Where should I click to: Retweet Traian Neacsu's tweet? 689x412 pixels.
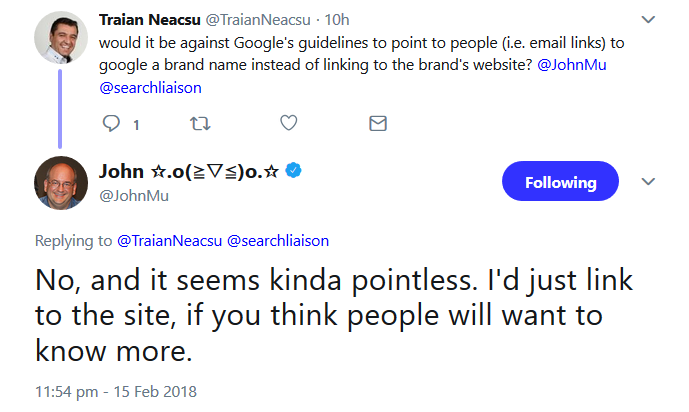pos(199,124)
